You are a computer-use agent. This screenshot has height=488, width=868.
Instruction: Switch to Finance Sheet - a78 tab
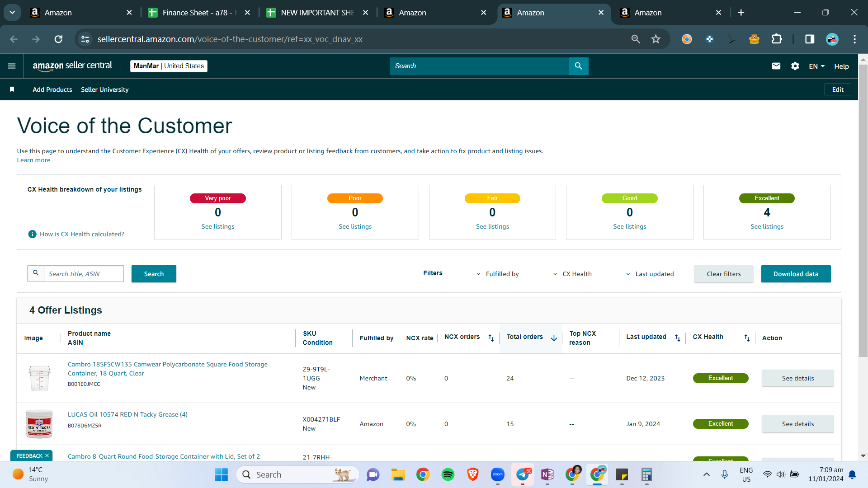coord(199,13)
